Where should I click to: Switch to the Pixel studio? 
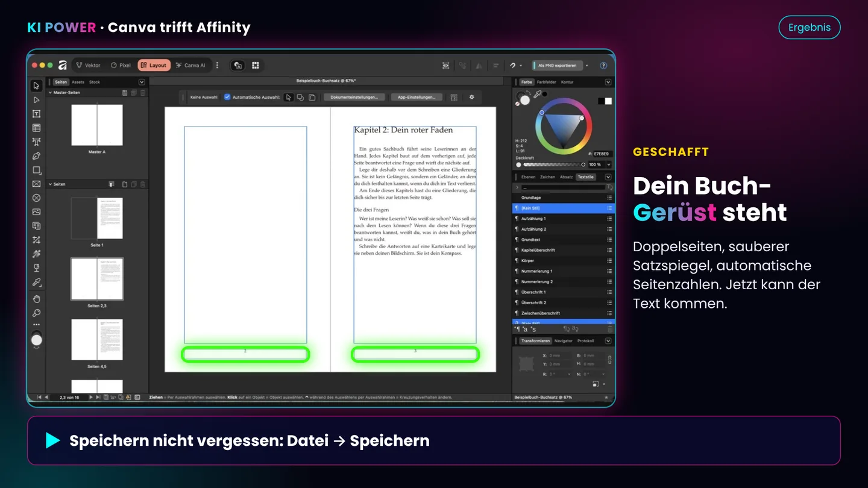[x=121, y=65]
